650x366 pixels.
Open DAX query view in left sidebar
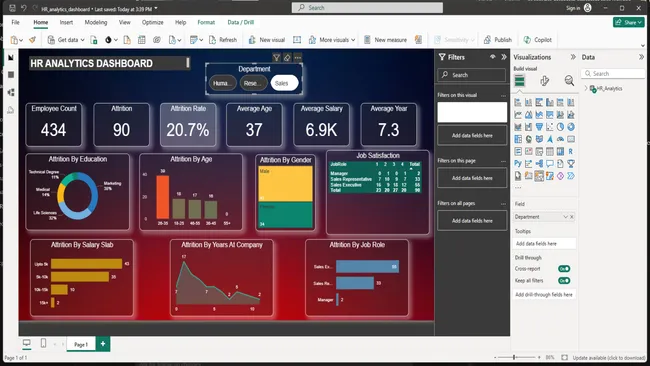tap(11, 110)
